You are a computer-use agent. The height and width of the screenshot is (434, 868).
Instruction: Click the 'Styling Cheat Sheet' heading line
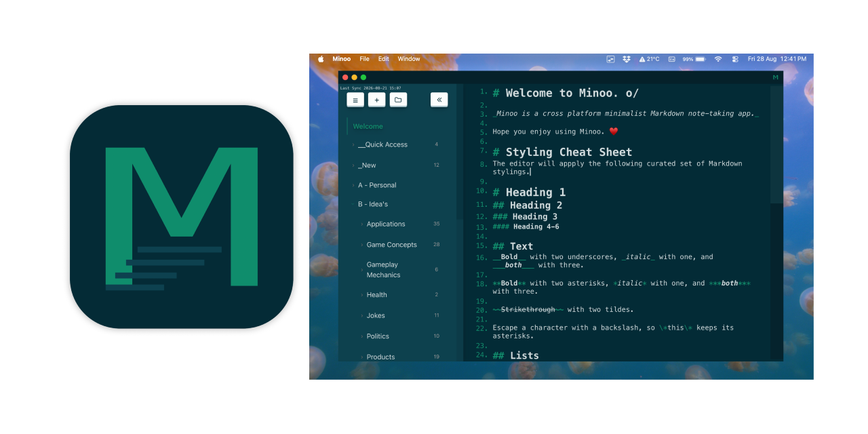562,152
